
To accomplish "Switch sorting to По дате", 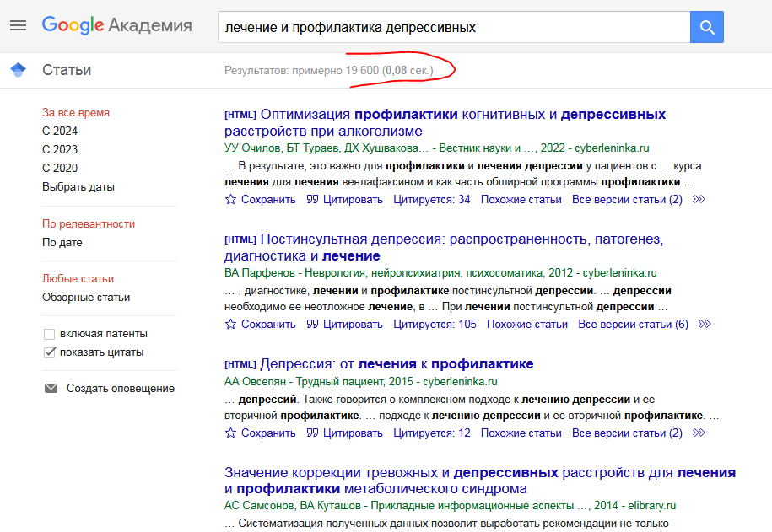I will (63, 240).
